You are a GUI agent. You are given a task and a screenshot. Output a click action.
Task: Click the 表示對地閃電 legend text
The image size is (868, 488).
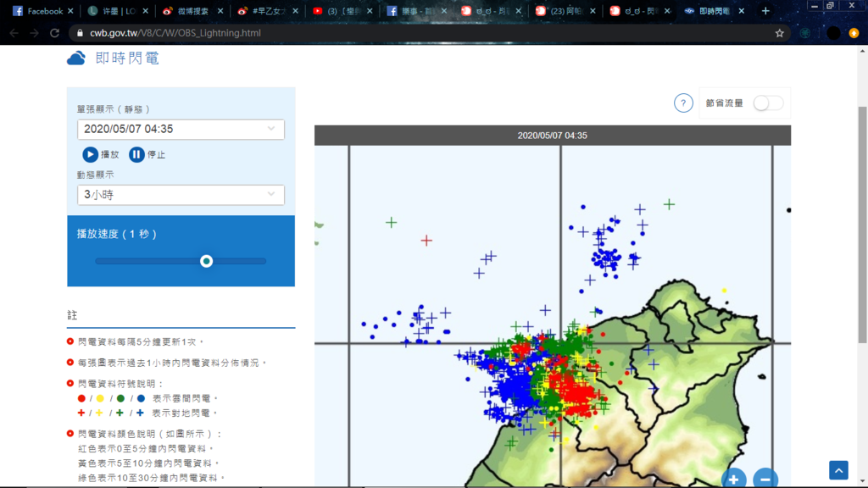coord(186,413)
